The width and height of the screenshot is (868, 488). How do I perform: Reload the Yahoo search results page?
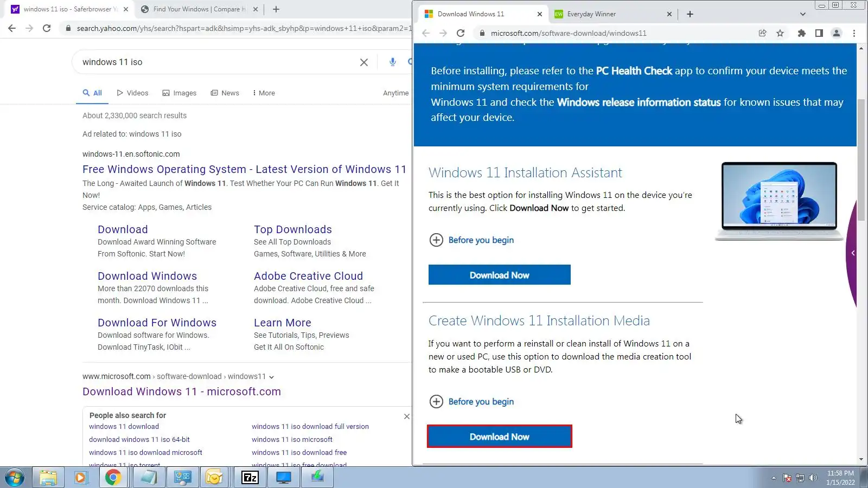coord(47,28)
